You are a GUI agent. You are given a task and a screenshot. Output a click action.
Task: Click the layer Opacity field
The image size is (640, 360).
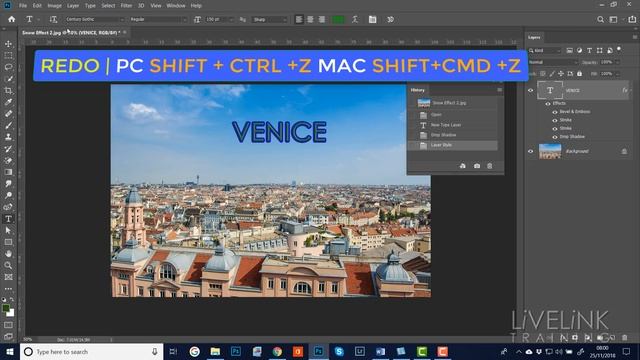coord(607,62)
